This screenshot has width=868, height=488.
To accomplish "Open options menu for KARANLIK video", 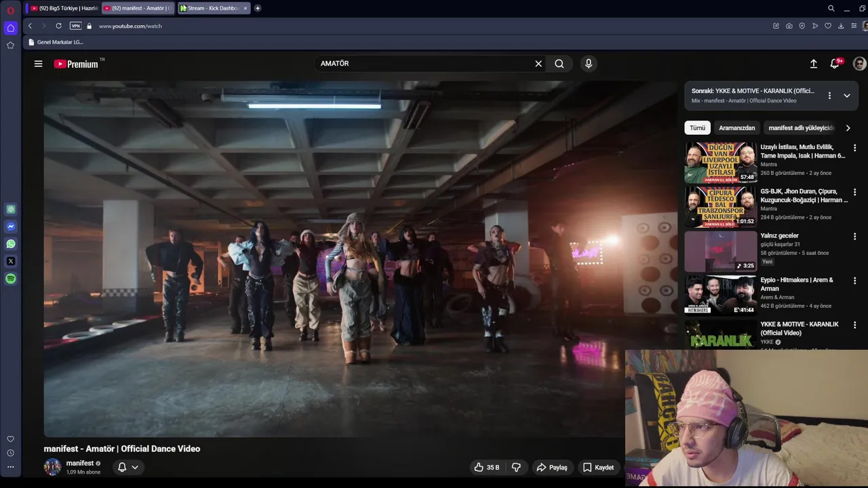I will (x=854, y=325).
